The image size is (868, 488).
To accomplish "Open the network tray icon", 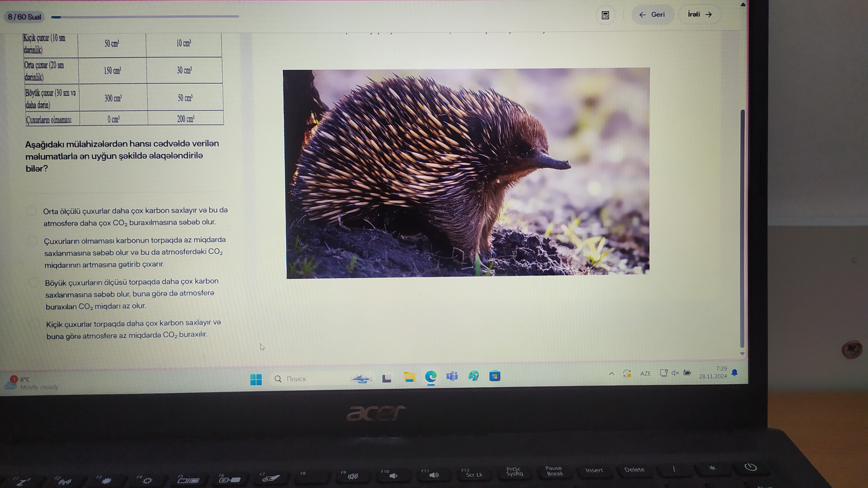I will point(663,373).
